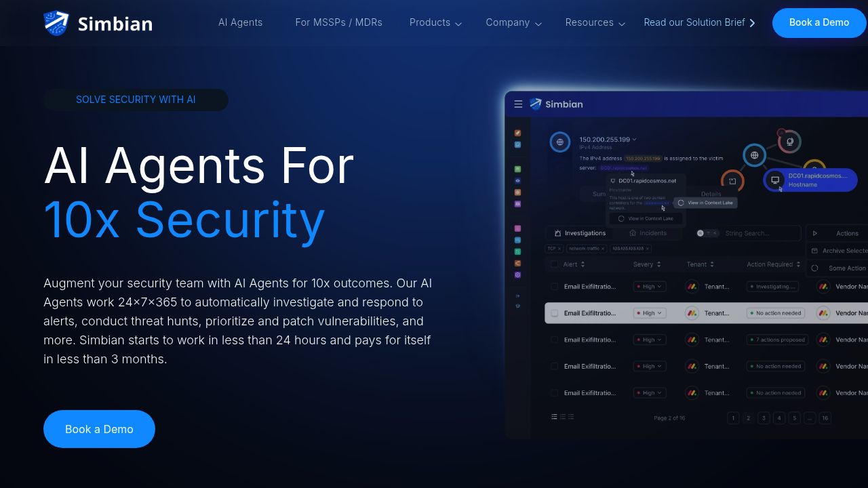
Task: Tick the select-all checkbox in the Alert header
Action: [554, 264]
